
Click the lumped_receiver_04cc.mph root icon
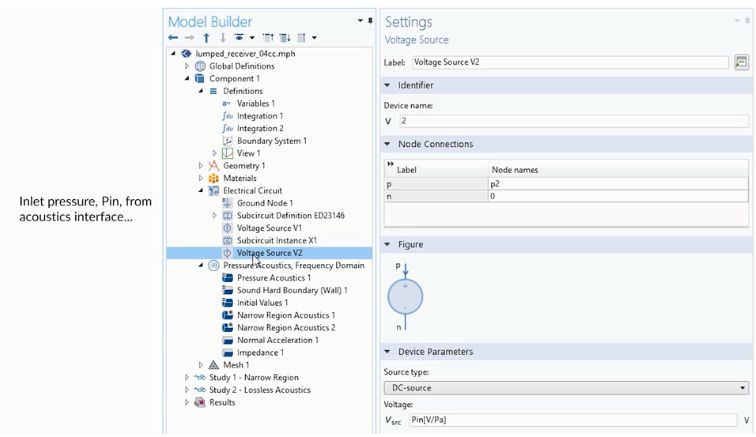(186, 54)
